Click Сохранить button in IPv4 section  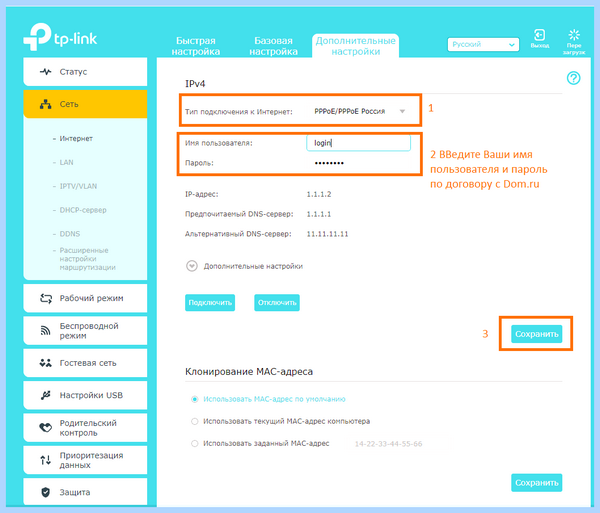(x=536, y=334)
